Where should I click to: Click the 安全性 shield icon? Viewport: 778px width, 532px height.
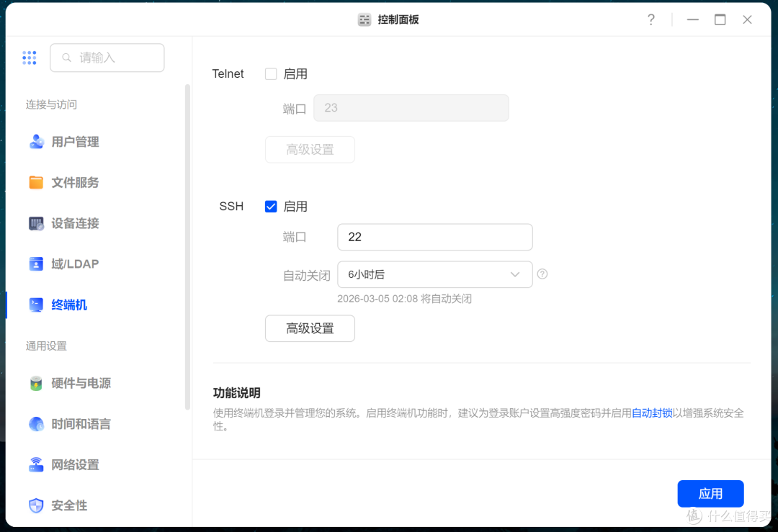(36, 505)
